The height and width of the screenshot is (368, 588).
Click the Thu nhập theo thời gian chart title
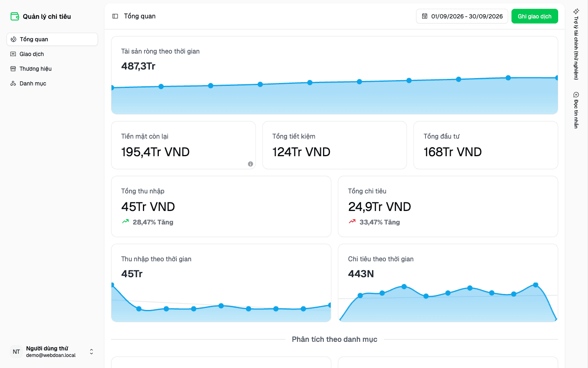pos(156,259)
